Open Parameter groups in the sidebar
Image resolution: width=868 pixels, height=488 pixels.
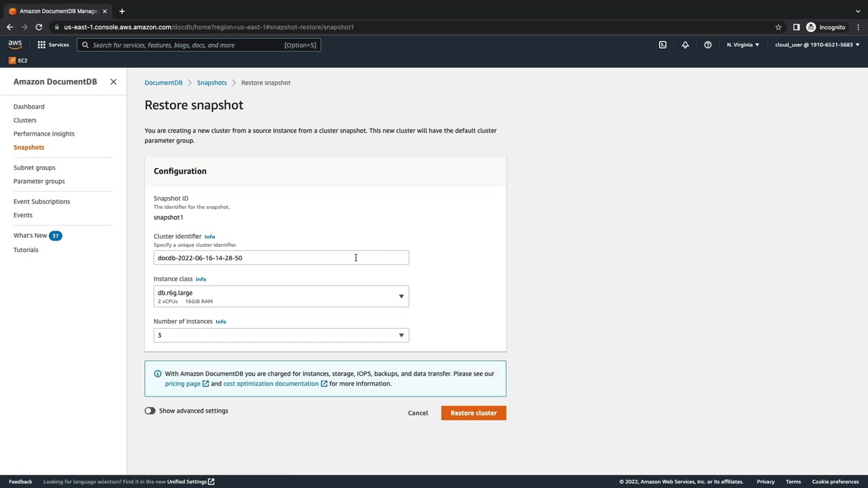(x=39, y=181)
